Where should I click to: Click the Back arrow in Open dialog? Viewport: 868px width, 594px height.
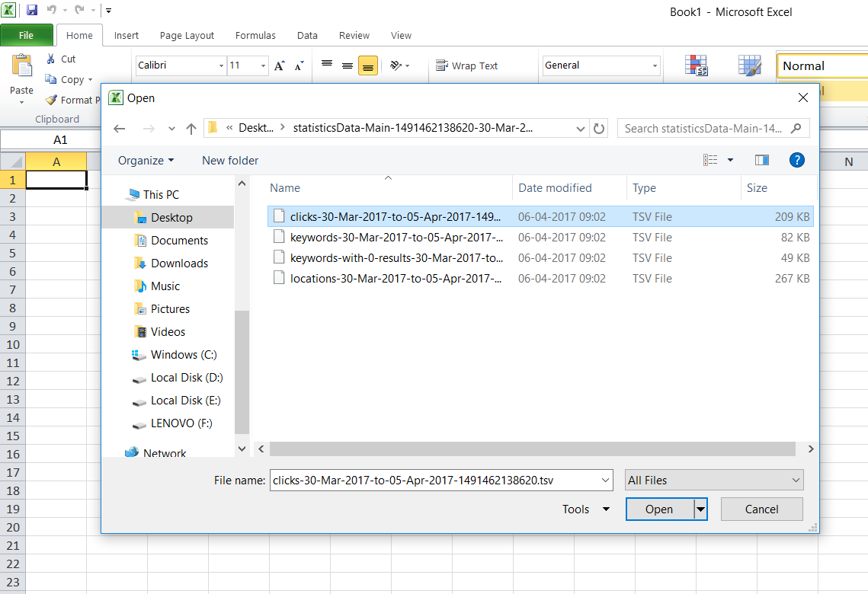(x=120, y=129)
